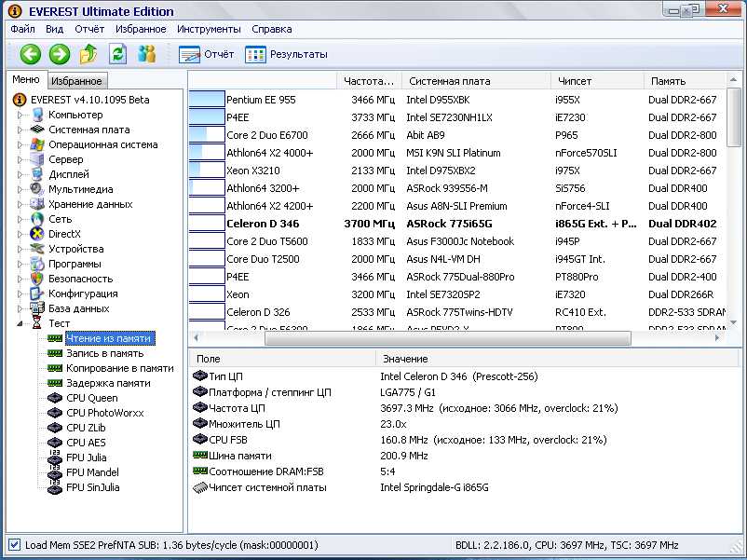Click the Программы icon in tree
The height and width of the screenshot is (560, 747).
(x=37, y=264)
